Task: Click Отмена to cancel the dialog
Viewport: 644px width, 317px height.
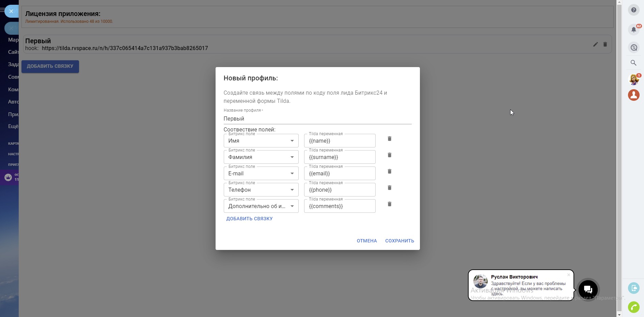Action: pos(366,241)
